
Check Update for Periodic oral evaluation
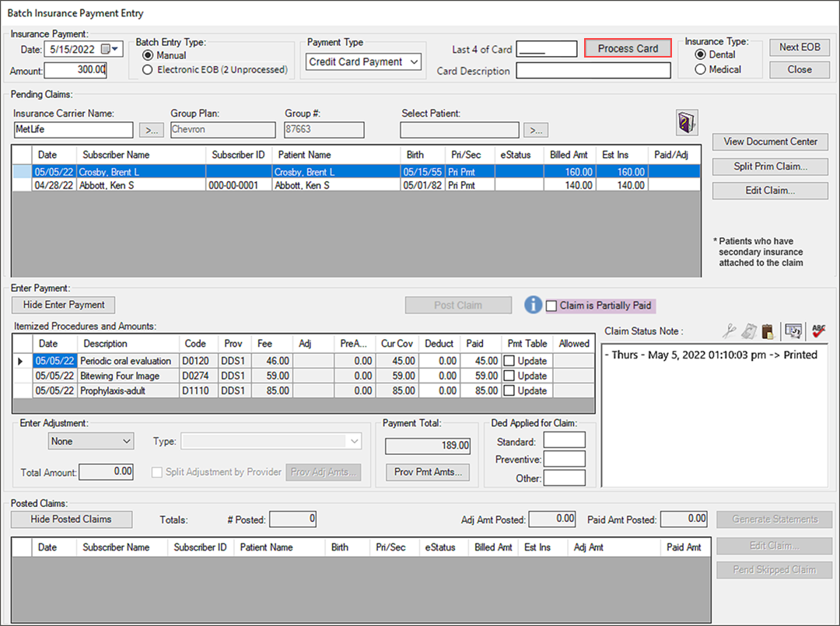pyautogui.click(x=509, y=361)
